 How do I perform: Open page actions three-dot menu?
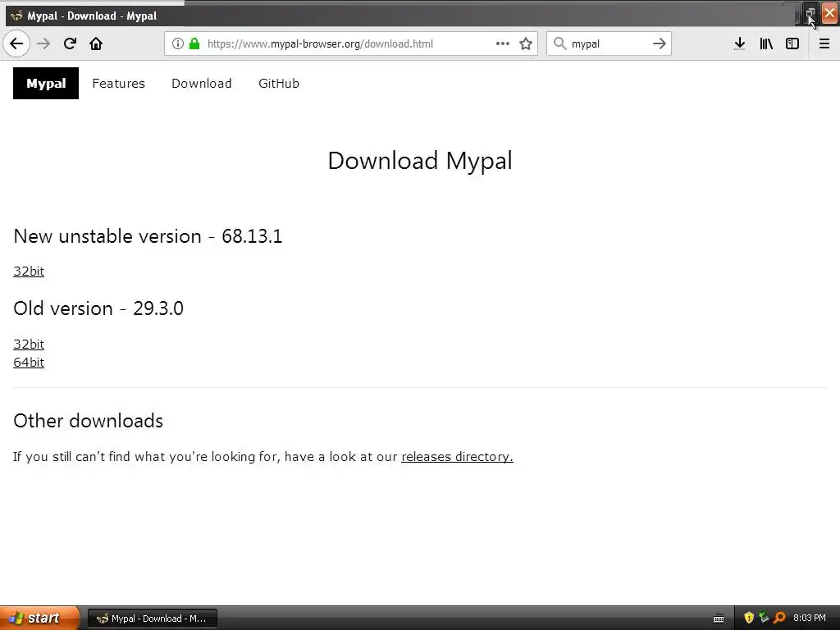(503, 44)
